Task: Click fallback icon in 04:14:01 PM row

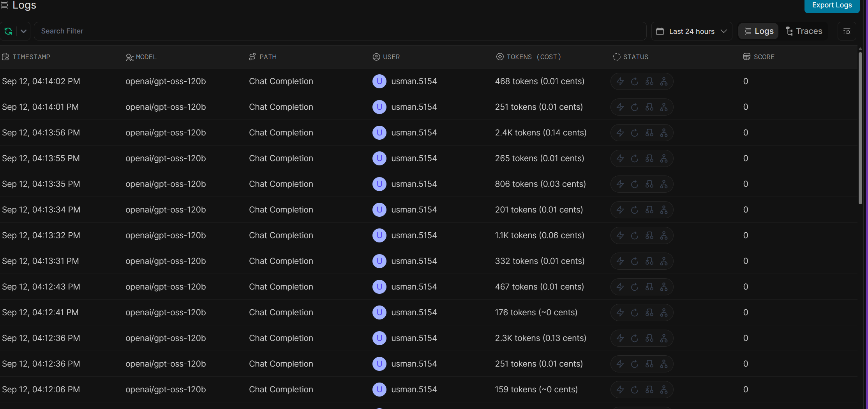Action: coord(649,107)
